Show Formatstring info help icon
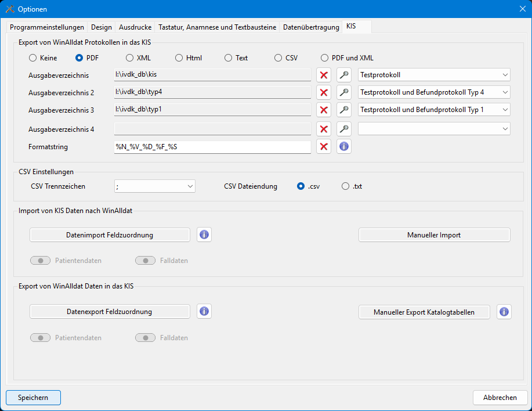The image size is (532, 411). (344, 147)
